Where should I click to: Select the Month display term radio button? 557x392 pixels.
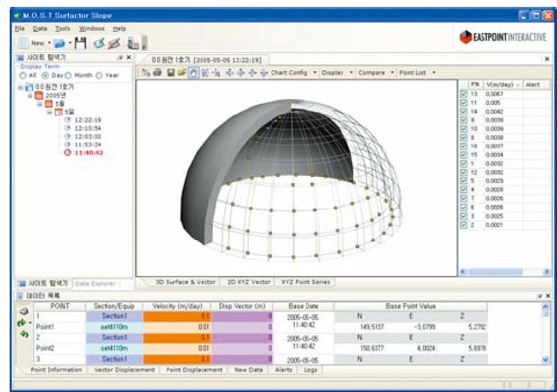[67, 75]
